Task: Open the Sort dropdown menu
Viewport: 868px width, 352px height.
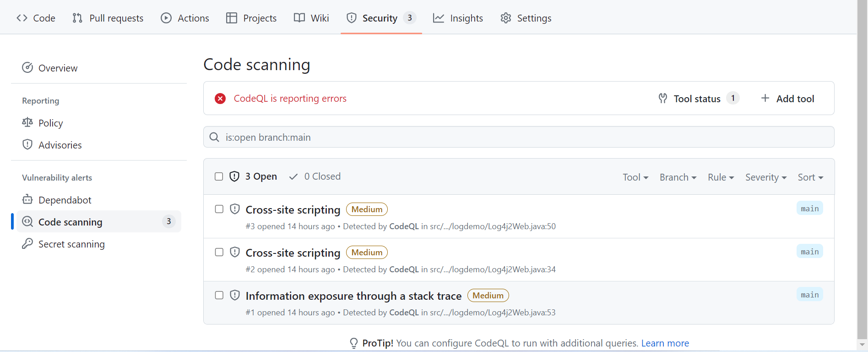Action: tap(810, 177)
